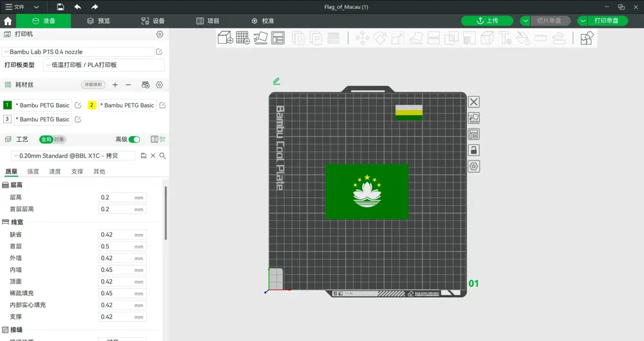Edit filament 2 preset
The width and height of the screenshot is (644, 341).
click(163, 105)
